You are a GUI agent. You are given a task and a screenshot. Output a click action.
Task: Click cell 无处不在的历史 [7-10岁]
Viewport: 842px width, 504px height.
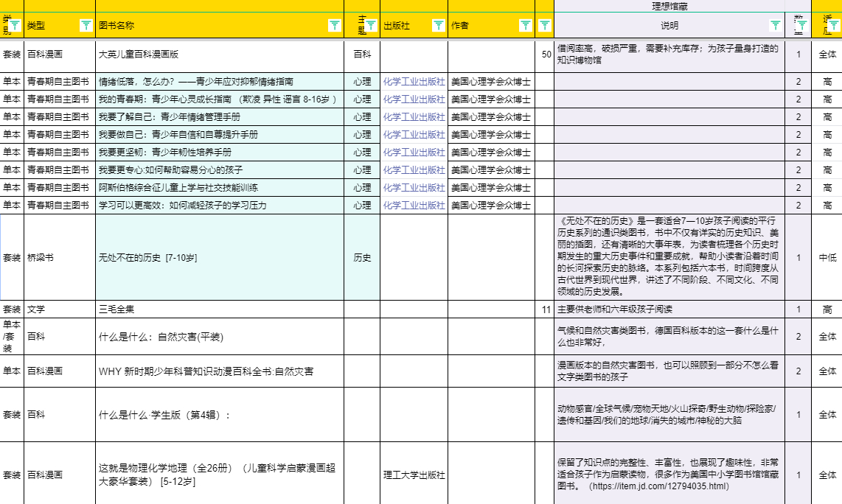pyautogui.click(x=147, y=258)
